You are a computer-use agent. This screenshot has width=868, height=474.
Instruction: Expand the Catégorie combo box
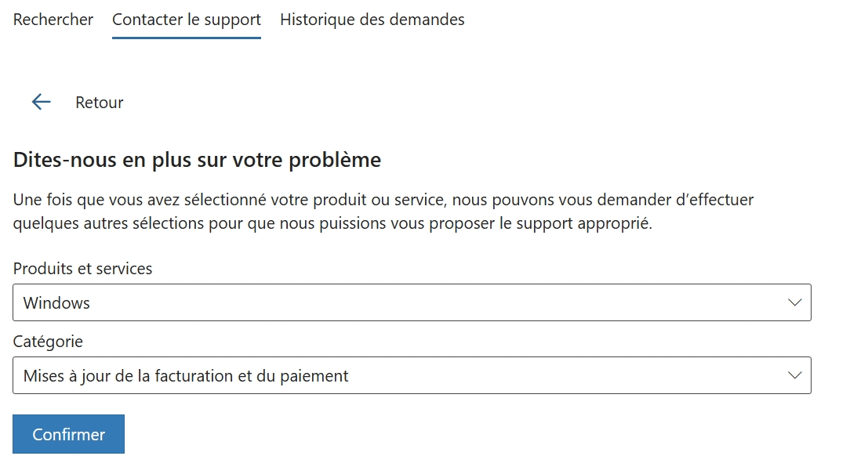pyautogui.click(x=412, y=375)
